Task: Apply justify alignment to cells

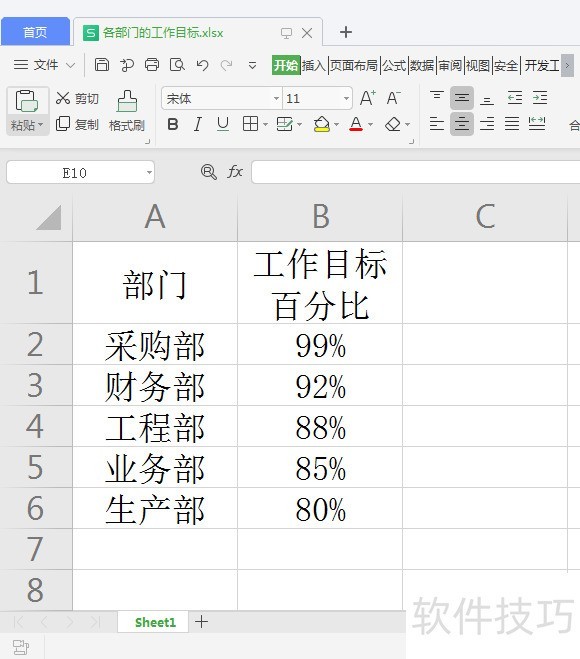Action: click(x=512, y=124)
